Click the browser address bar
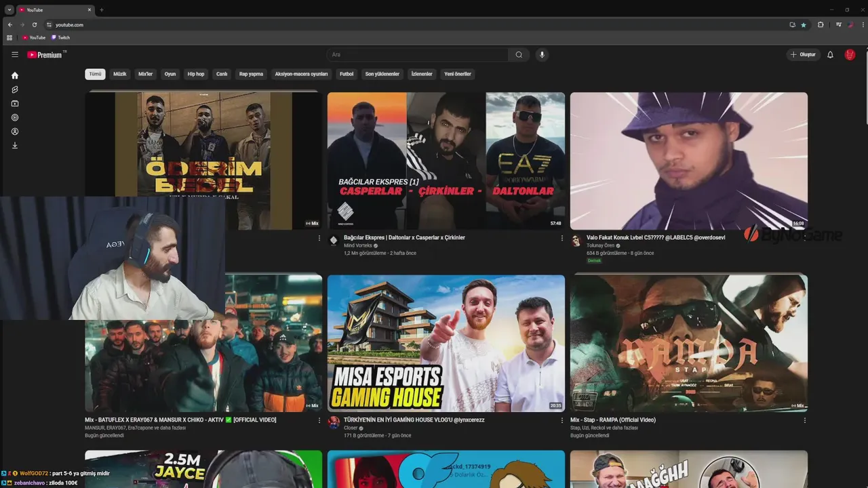Screen dimensions: 868x488 coord(414,24)
